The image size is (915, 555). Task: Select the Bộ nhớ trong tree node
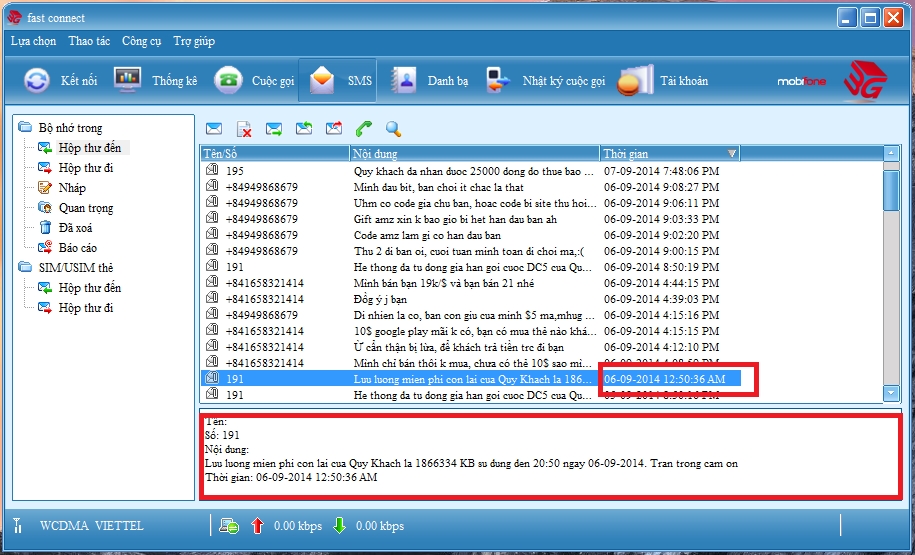click(x=70, y=128)
